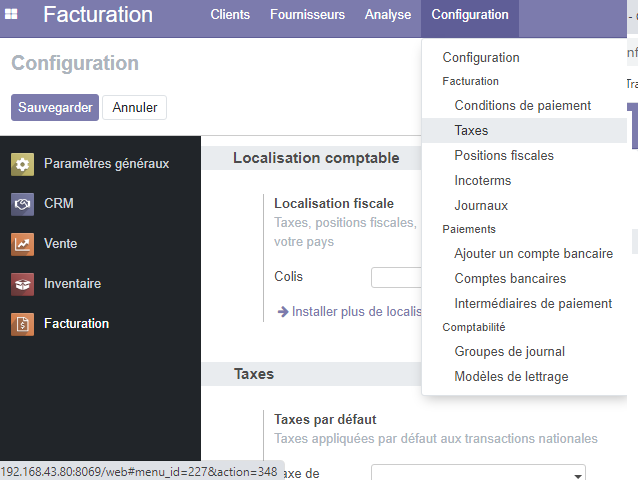The image size is (638, 480).
Task: Open Positions fiscales from the menu
Action: point(503,156)
